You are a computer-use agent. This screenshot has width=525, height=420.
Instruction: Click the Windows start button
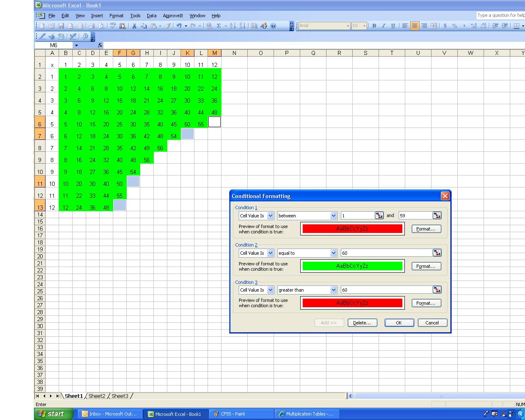point(54,414)
